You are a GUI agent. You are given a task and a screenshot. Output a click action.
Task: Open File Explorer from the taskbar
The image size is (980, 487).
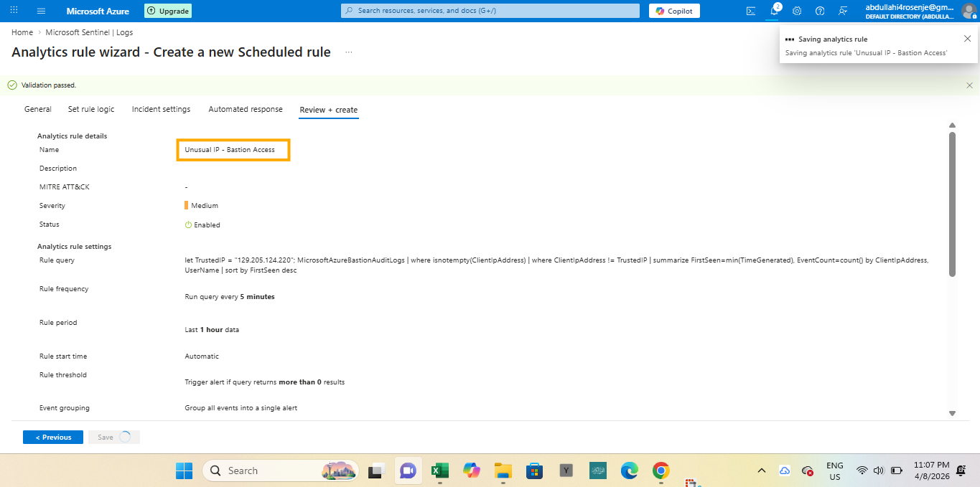coord(503,471)
